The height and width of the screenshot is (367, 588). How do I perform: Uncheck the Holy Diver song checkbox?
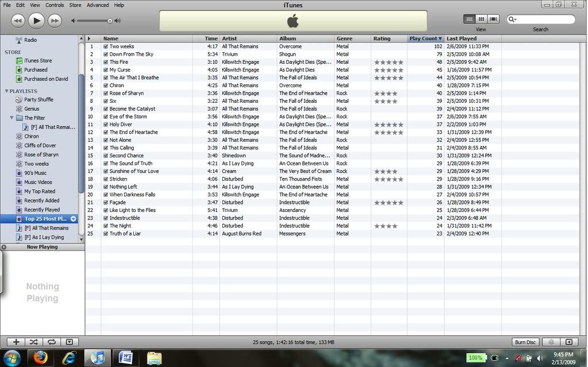coord(106,125)
